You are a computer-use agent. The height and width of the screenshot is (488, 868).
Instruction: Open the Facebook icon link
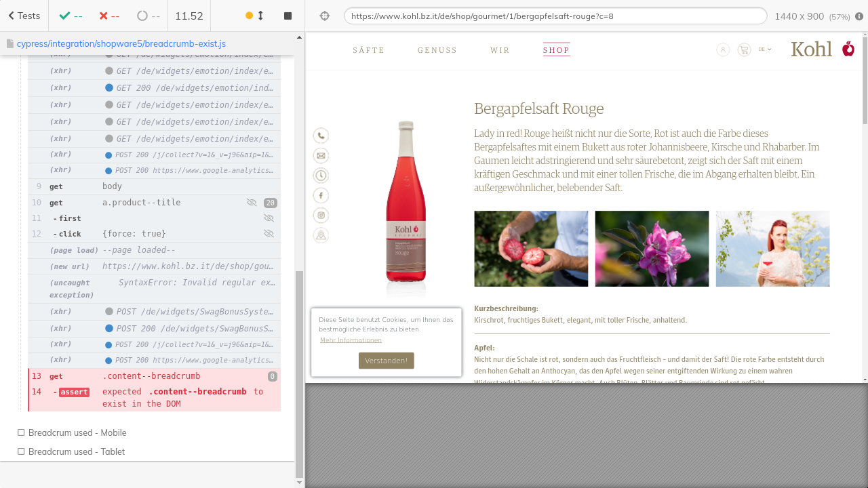point(321,196)
